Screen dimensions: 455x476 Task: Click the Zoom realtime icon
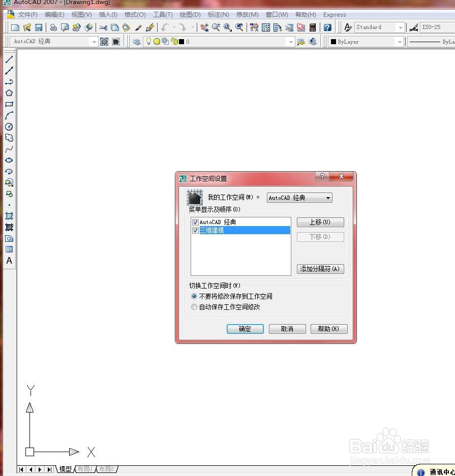click(x=216, y=27)
